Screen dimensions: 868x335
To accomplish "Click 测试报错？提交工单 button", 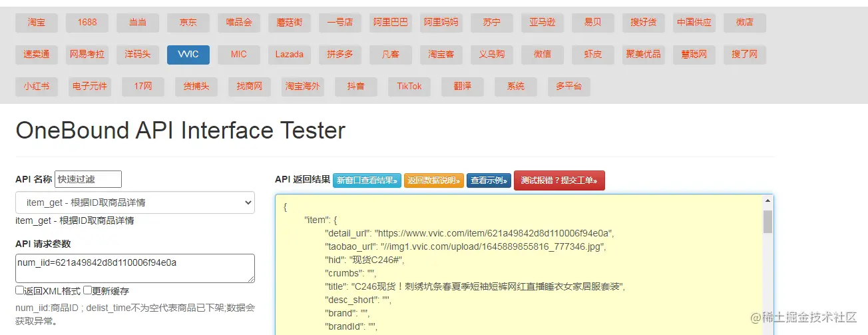I will coord(559,180).
